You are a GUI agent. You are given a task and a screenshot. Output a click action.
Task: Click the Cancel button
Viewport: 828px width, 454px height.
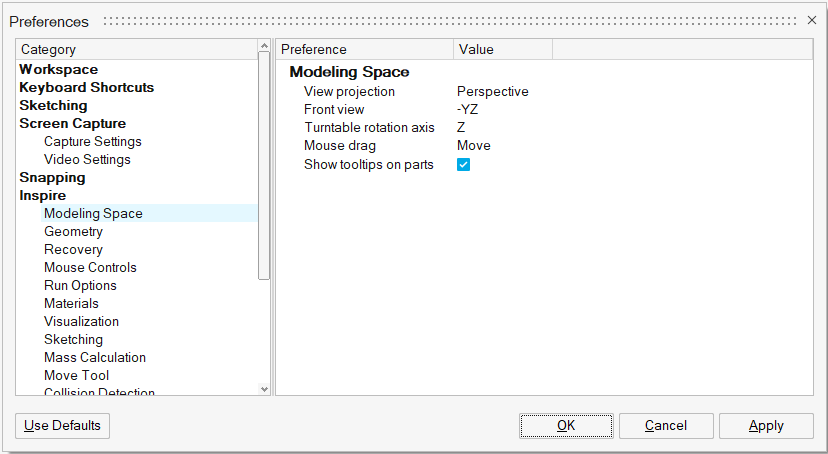click(x=666, y=426)
